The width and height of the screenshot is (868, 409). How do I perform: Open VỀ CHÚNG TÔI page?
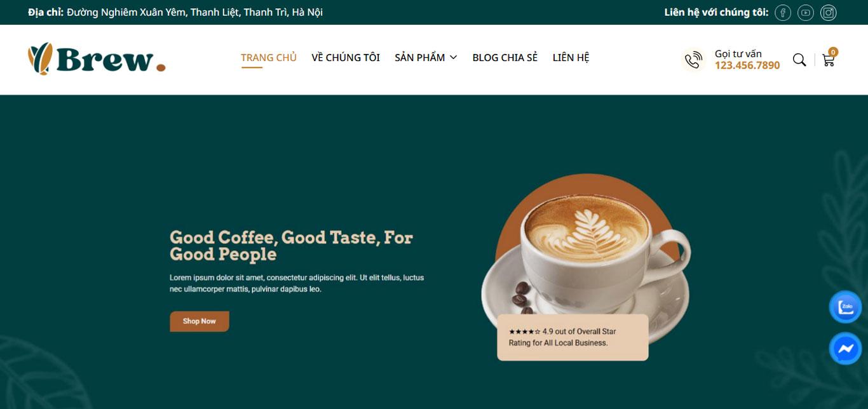[346, 58]
